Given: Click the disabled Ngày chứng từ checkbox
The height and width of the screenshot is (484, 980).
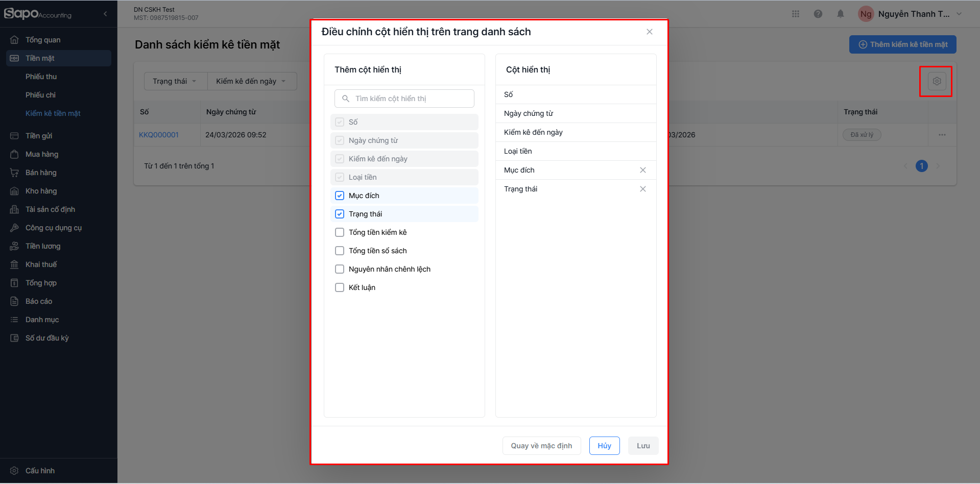Looking at the screenshot, I should [340, 140].
